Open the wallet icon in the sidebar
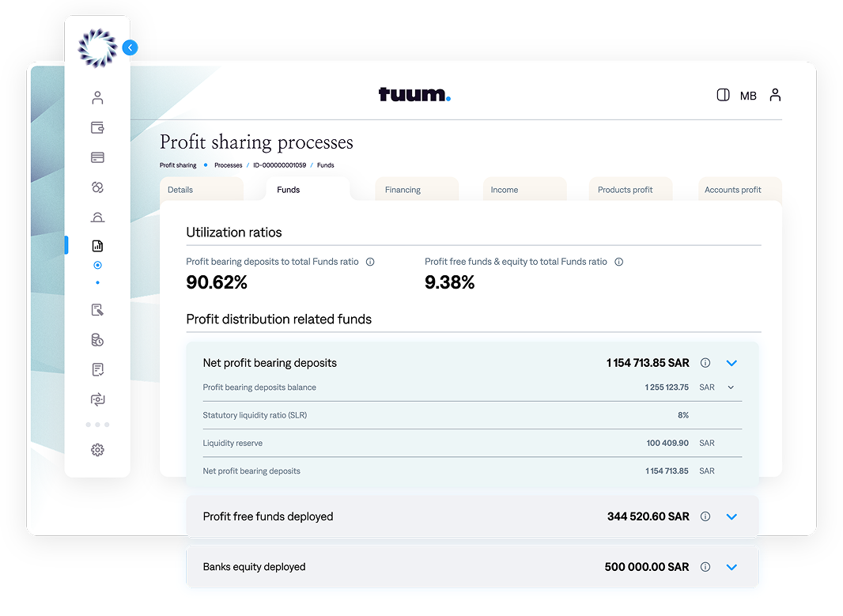Image resolution: width=843 pixels, height=616 pixels. click(97, 128)
